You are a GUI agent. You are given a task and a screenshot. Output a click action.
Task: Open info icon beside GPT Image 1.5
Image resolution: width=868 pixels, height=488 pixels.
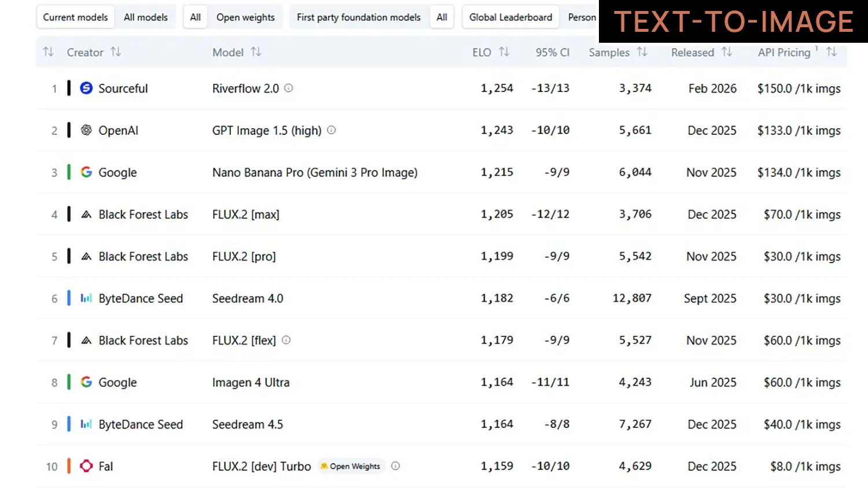[x=332, y=130]
